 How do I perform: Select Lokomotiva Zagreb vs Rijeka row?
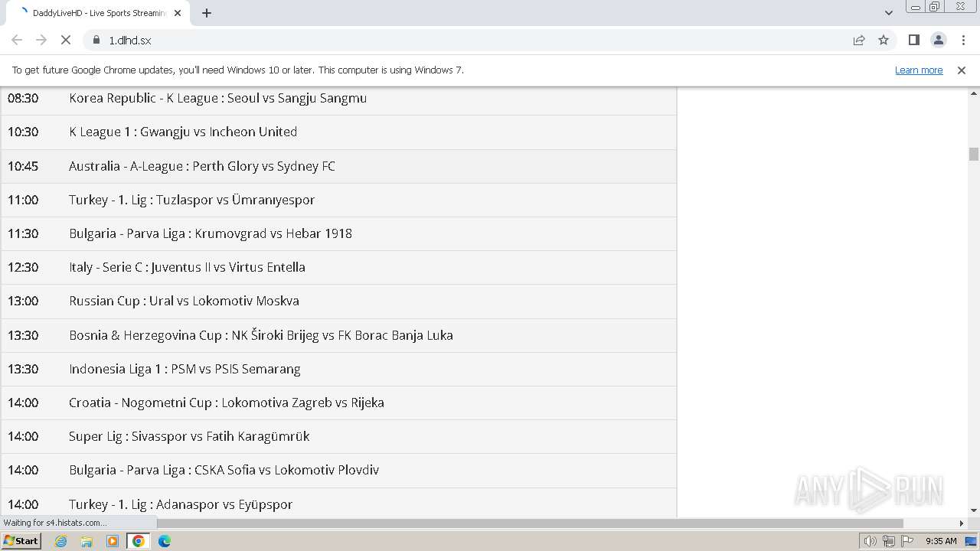338,403
